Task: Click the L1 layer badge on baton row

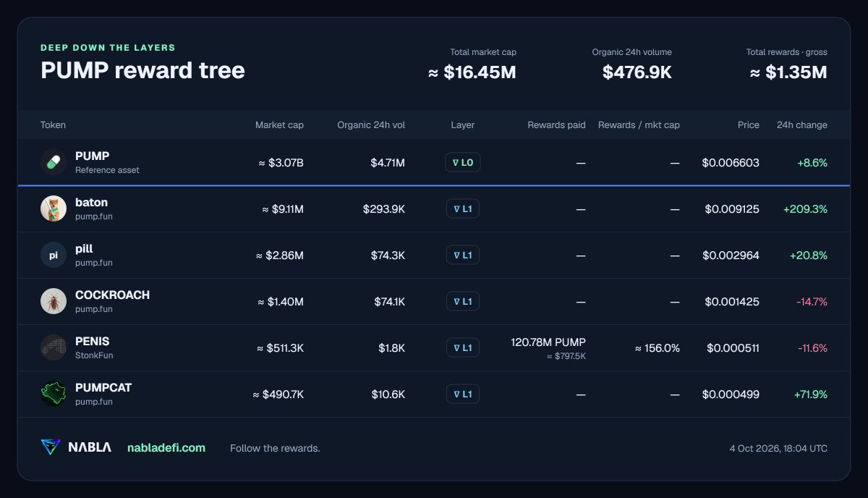Action: coord(463,208)
